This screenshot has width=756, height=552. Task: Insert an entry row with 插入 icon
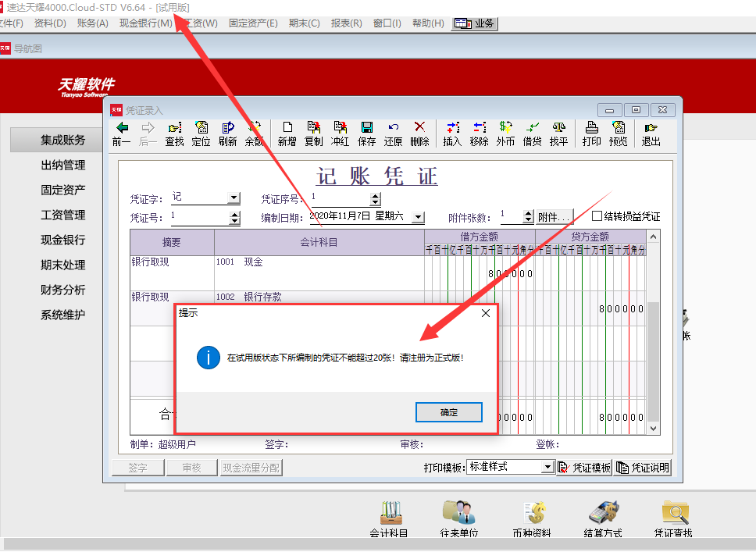click(452, 134)
